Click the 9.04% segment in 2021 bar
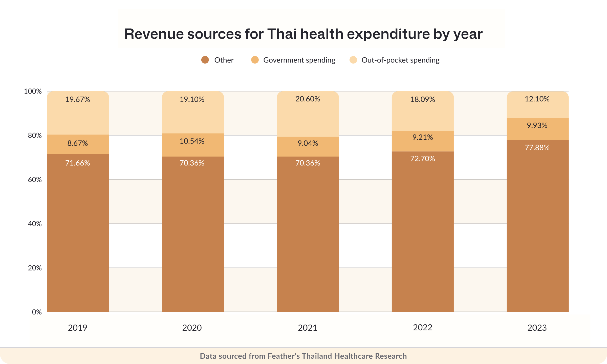This screenshot has width=607, height=364. [x=308, y=147]
